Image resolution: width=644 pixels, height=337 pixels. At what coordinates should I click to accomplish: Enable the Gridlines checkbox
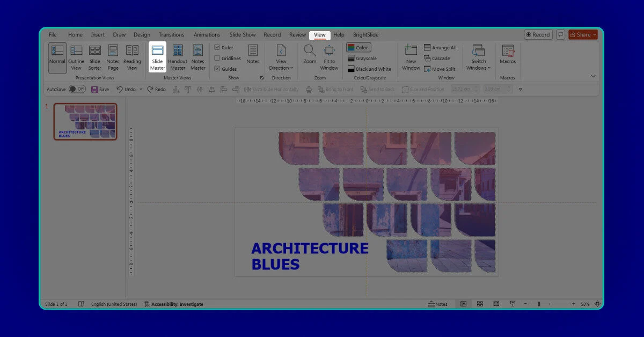pos(217,58)
